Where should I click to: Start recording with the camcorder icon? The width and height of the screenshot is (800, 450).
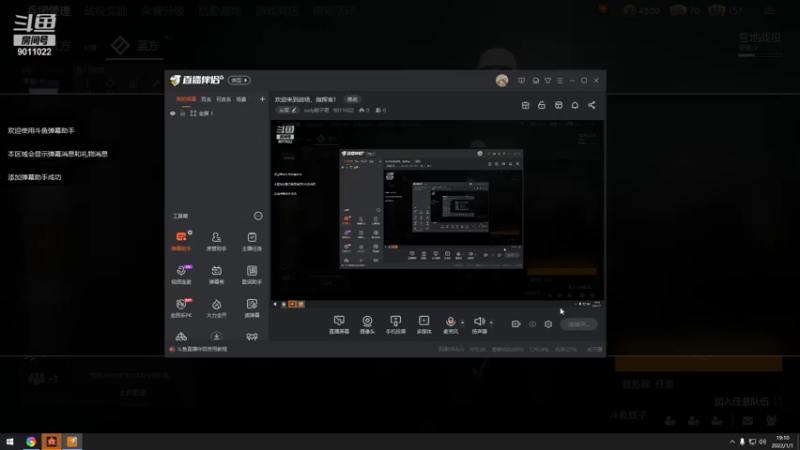(x=516, y=324)
